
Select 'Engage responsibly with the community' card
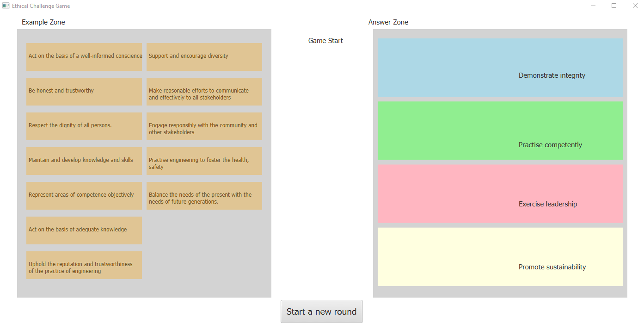tap(204, 126)
